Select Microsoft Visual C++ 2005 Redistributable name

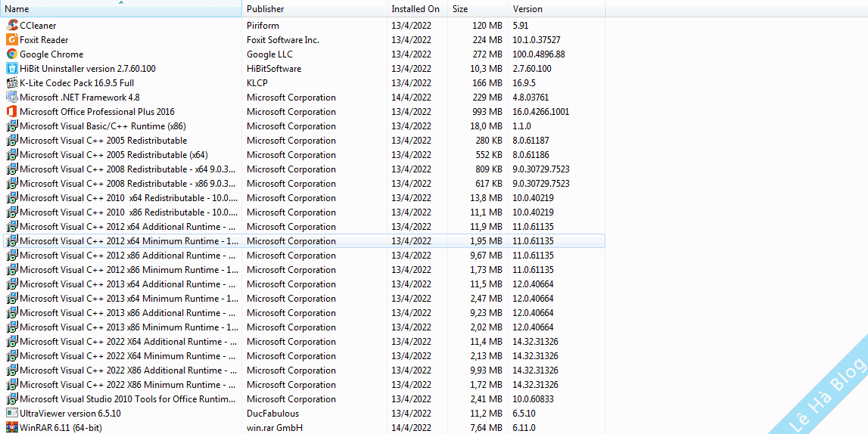[104, 141]
